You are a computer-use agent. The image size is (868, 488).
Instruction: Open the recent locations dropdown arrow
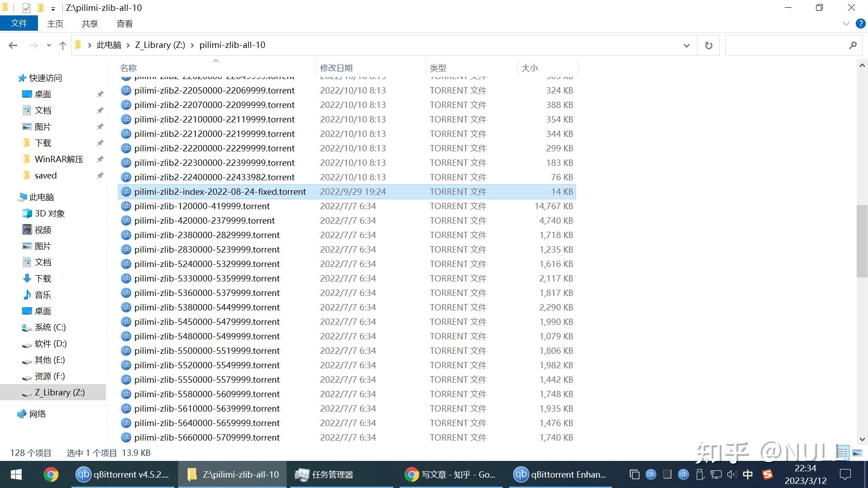pyautogui.click(x=49, y=45)
